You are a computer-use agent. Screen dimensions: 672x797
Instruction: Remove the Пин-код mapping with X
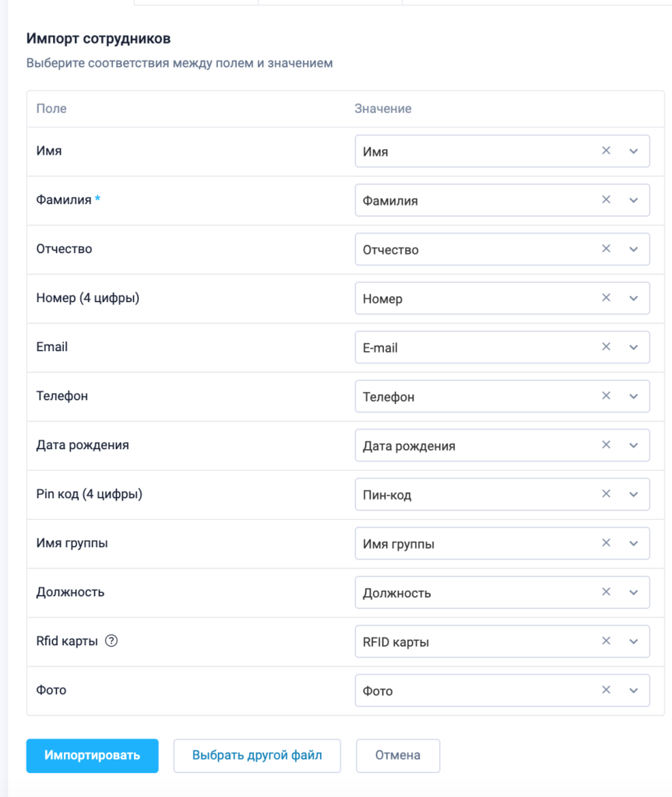point(606,494)
